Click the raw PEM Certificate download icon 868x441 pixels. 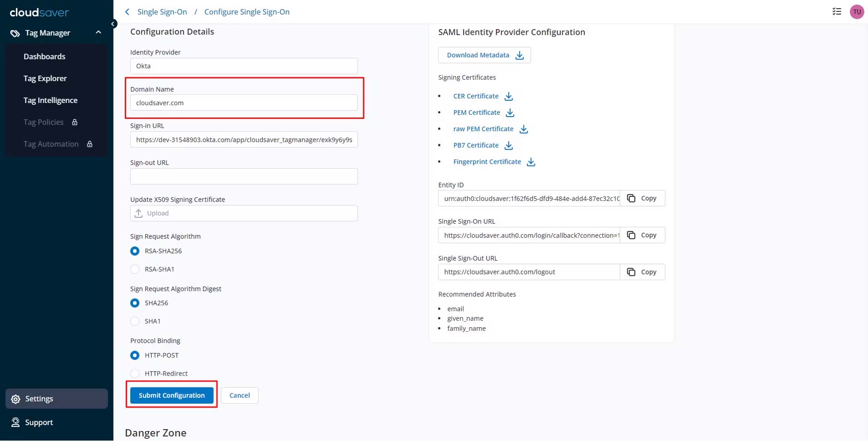(x=523, y=129)
